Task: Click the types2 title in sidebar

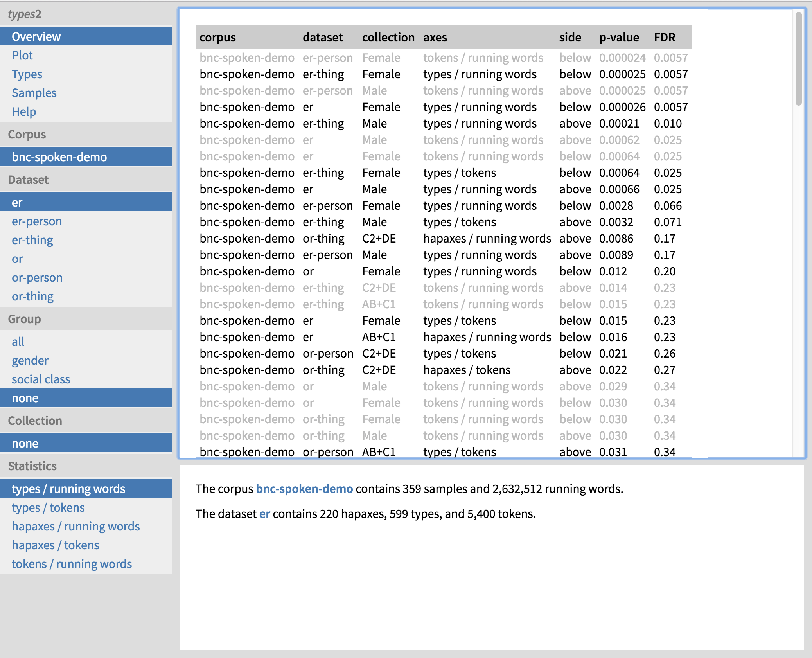Action: tap(25, 14)
